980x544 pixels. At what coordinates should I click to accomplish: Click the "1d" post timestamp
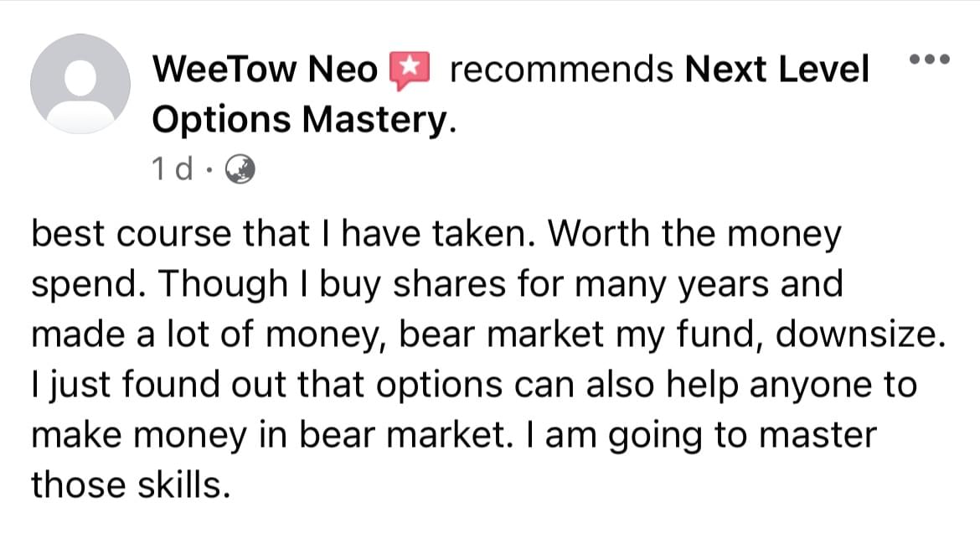click(x=169, y=170)
